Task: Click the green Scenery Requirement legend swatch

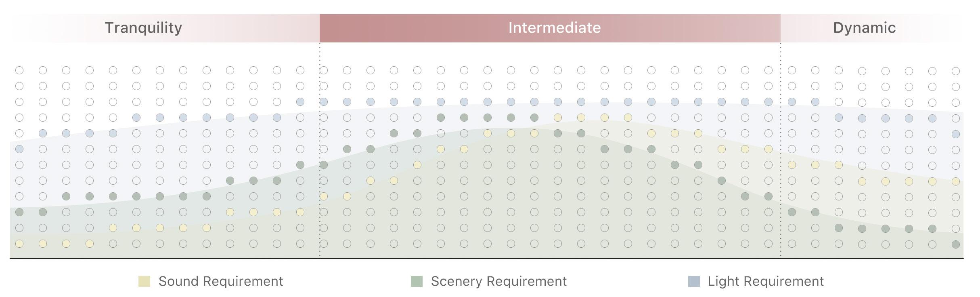Action: (417, 281)
